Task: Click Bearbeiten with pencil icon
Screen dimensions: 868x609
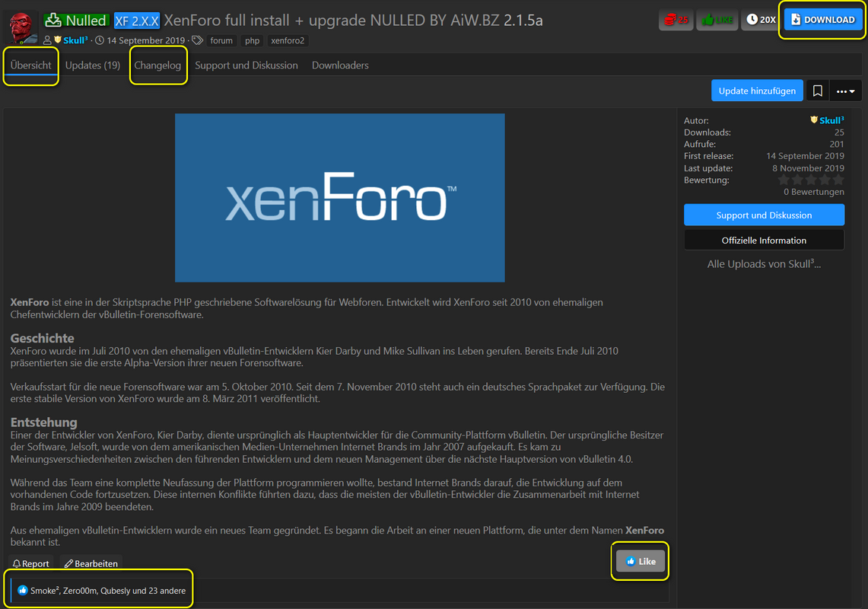Action: [x=91, y=563]
